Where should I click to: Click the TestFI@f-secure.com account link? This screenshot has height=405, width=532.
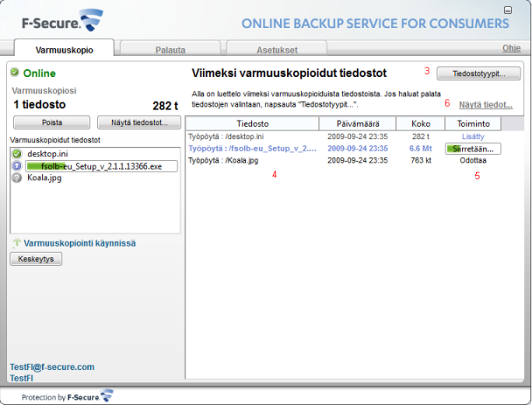tap(52, 367)
